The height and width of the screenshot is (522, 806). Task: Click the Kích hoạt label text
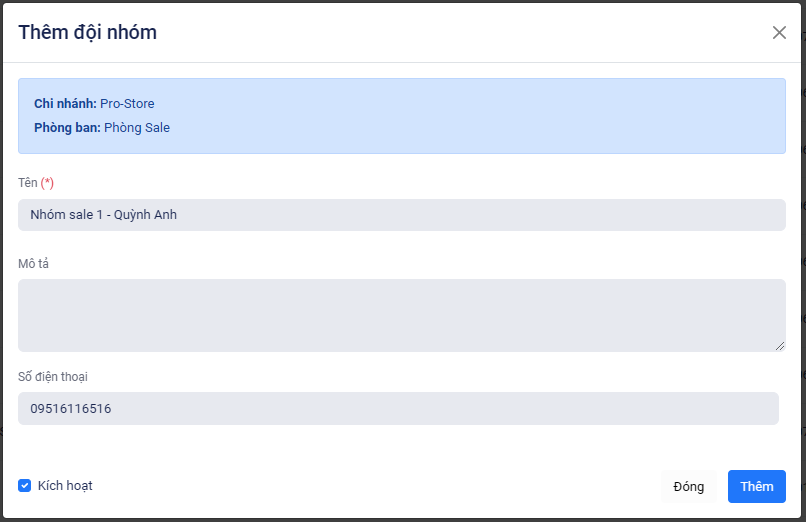65,486
